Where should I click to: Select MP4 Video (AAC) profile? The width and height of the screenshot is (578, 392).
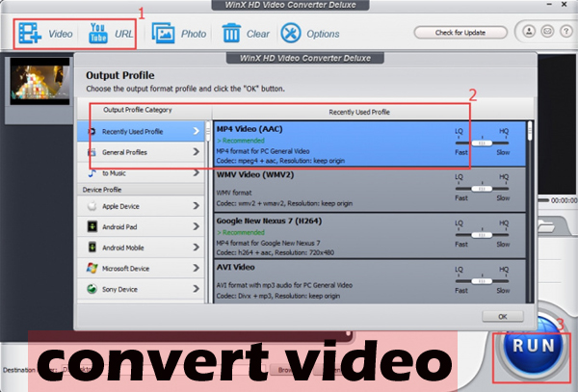tap(370, 144)
